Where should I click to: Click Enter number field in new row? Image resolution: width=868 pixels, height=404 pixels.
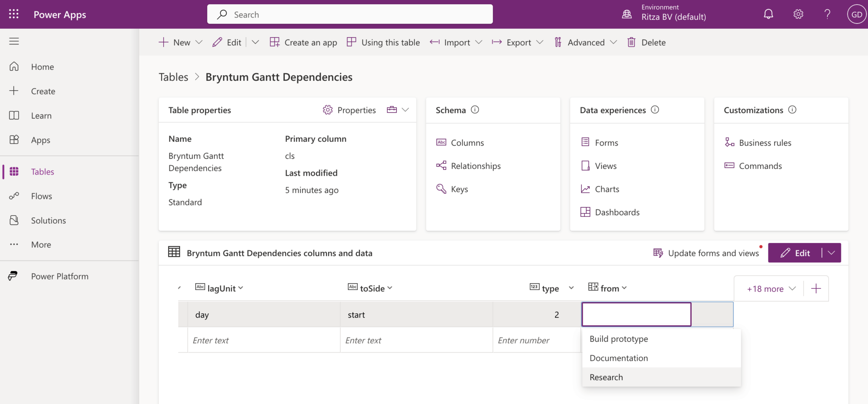pyautogui.click(x=537, y=340)
